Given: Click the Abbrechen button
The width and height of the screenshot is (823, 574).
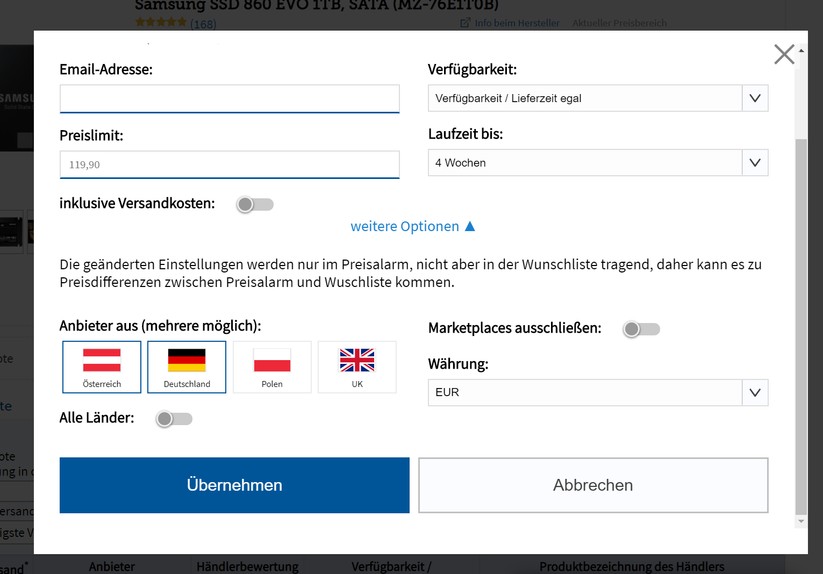Looking at the screenshot, I should click(x=593, y=485).
